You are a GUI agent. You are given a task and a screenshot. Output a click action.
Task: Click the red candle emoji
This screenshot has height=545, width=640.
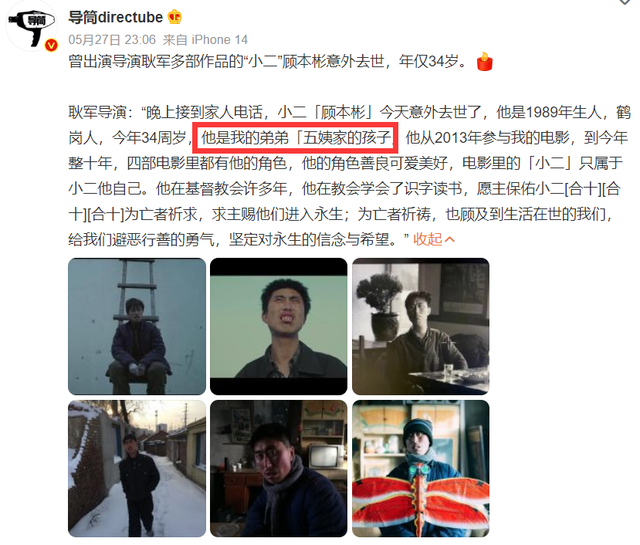click(484, 62)
